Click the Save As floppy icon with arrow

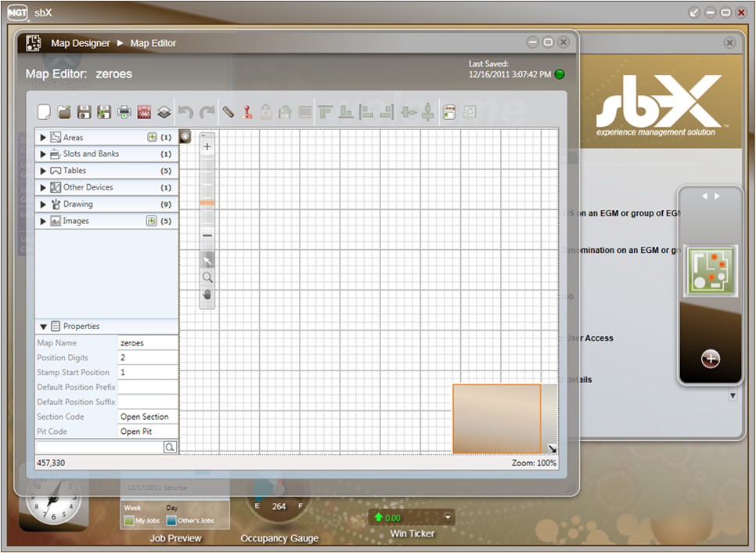[x=104, y=113]
